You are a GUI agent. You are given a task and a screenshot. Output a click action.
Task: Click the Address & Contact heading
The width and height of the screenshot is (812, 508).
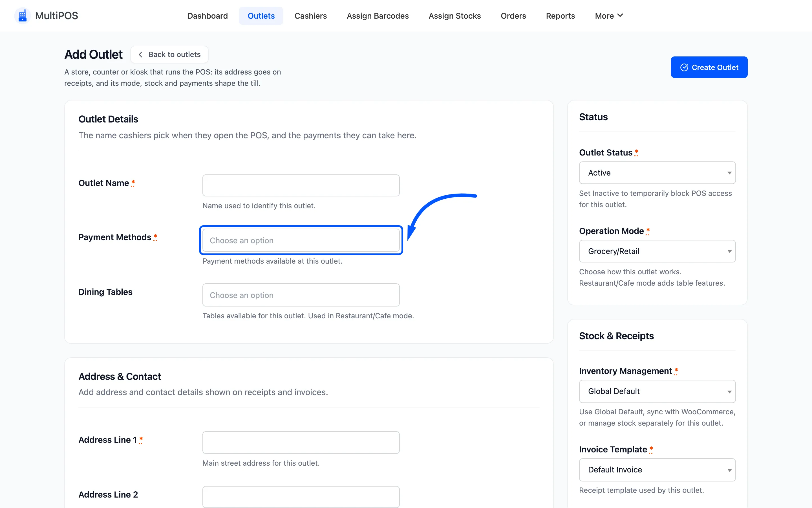click(120, 376)
